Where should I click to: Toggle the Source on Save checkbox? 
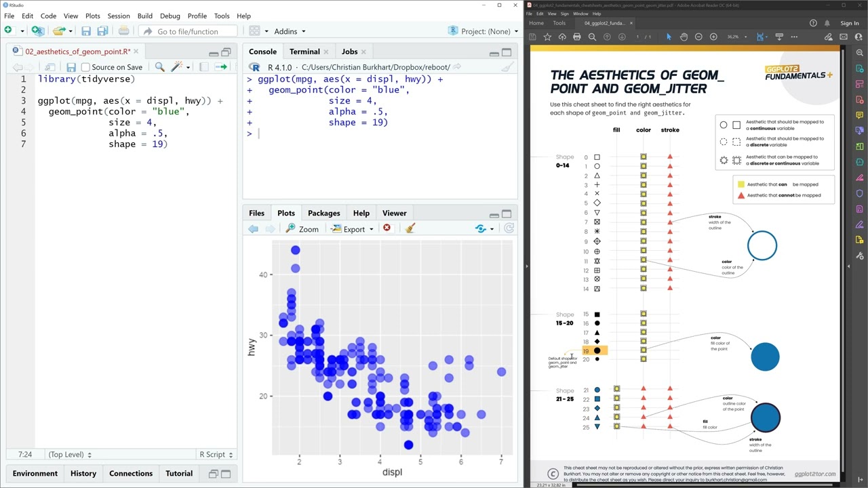[x=85, y=67]
